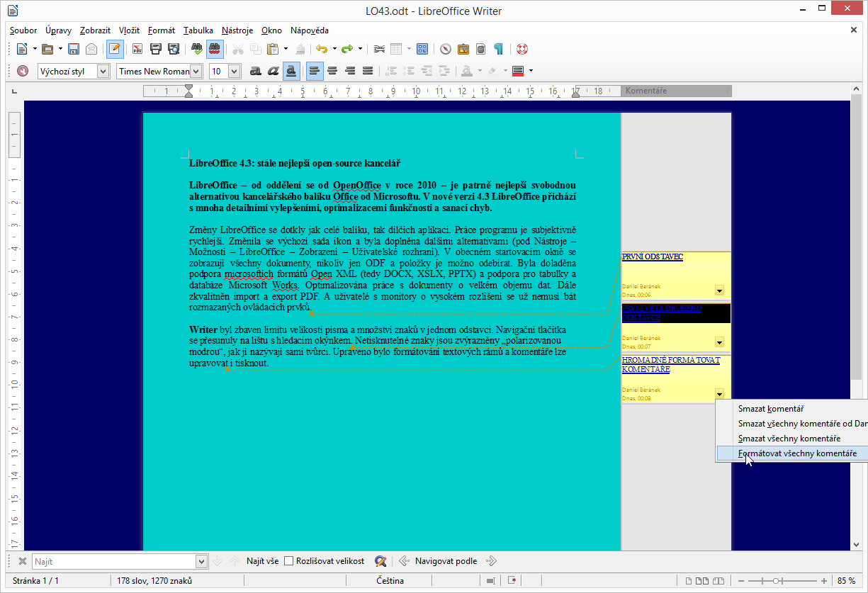
Task: Toggle automatic spell check
Action: pos(214,49)
